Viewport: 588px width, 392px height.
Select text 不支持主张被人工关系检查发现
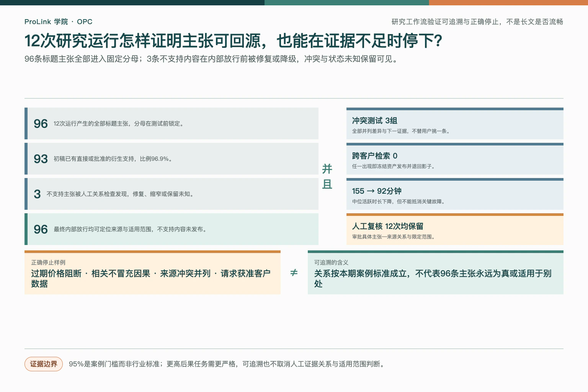click(x=121, y=194)
